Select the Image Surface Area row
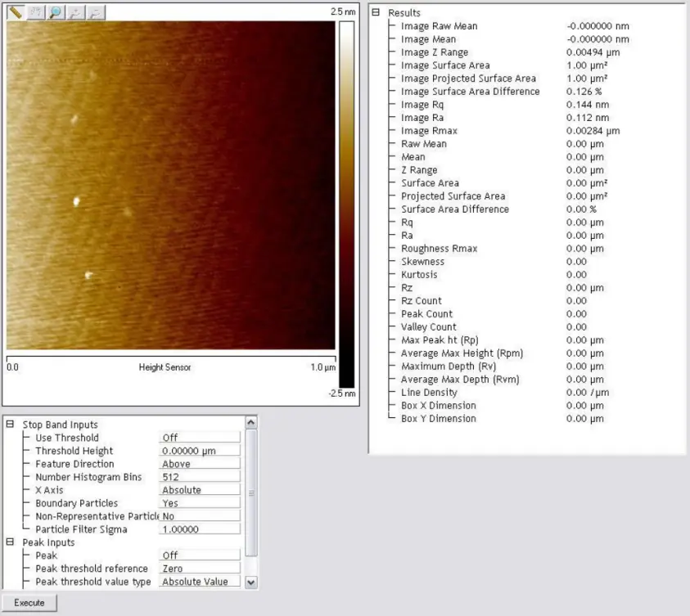690x616 pixels. coord(504,65)
